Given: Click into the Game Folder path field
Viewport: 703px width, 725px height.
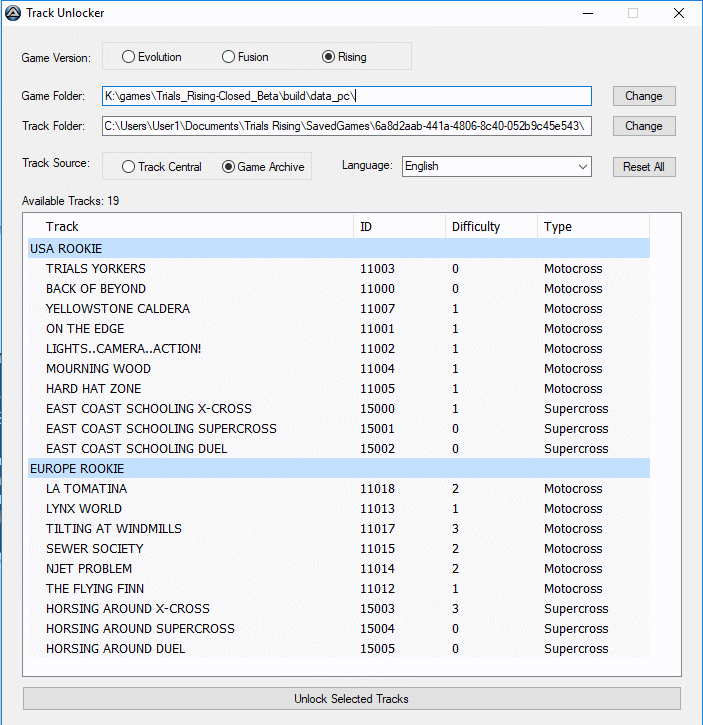Looking at the screenshot, I should tap(346, 96).
